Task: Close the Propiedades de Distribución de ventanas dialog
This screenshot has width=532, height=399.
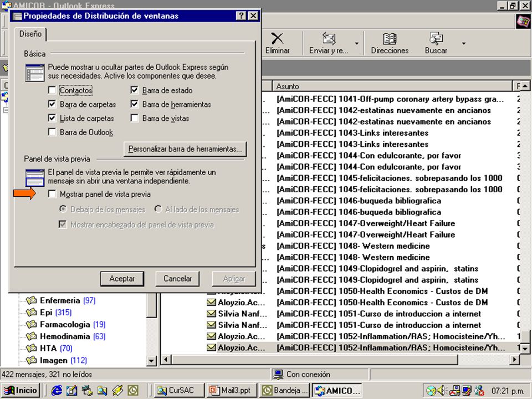Action: pos(253,16)
